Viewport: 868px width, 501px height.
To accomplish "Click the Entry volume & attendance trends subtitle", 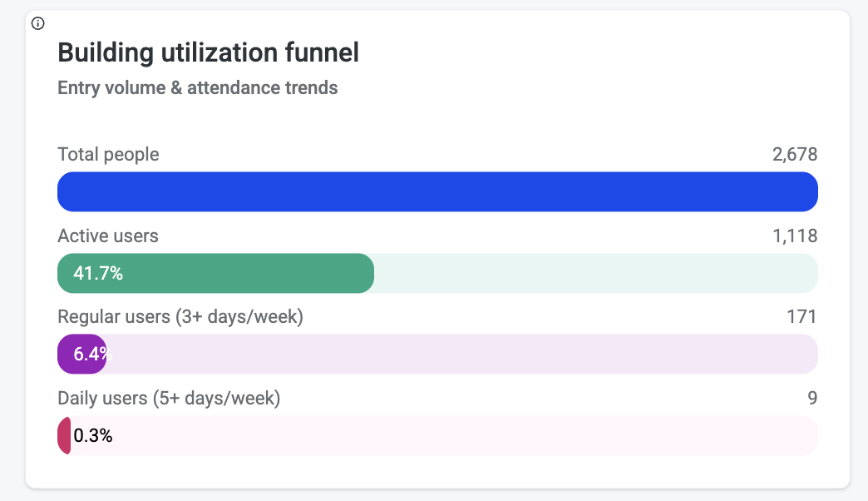I will point(197,88).
